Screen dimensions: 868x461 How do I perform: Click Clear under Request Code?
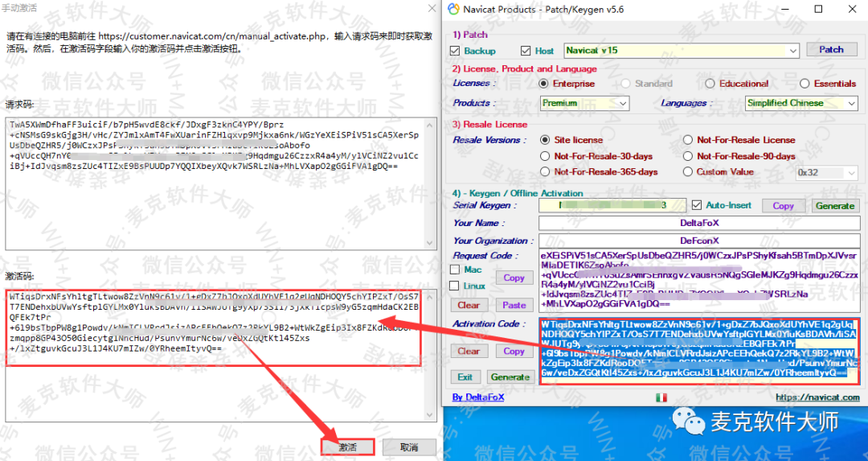469,305
